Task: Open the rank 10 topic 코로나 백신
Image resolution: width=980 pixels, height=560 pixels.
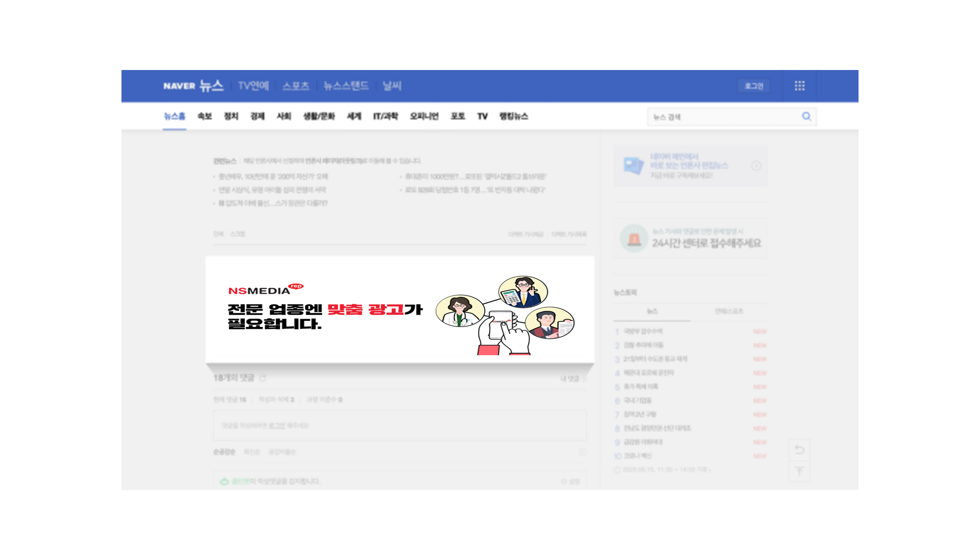Action: (637, 456)
